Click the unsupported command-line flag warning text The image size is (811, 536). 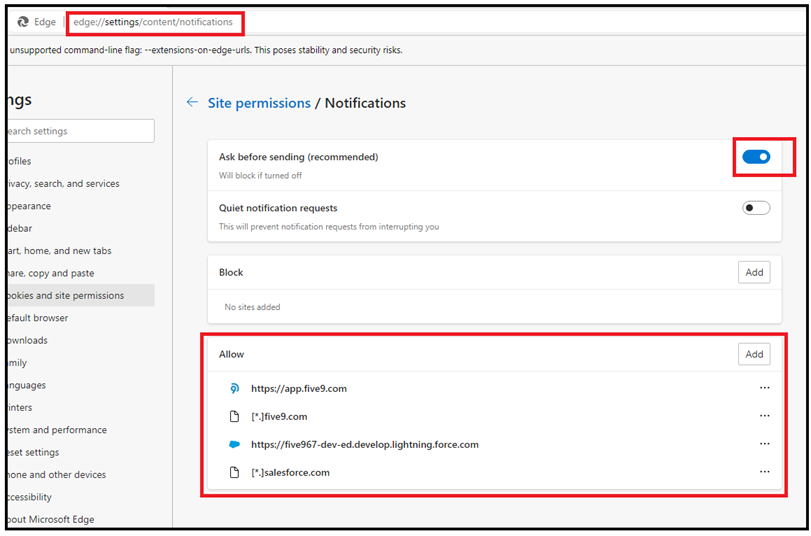206,50
